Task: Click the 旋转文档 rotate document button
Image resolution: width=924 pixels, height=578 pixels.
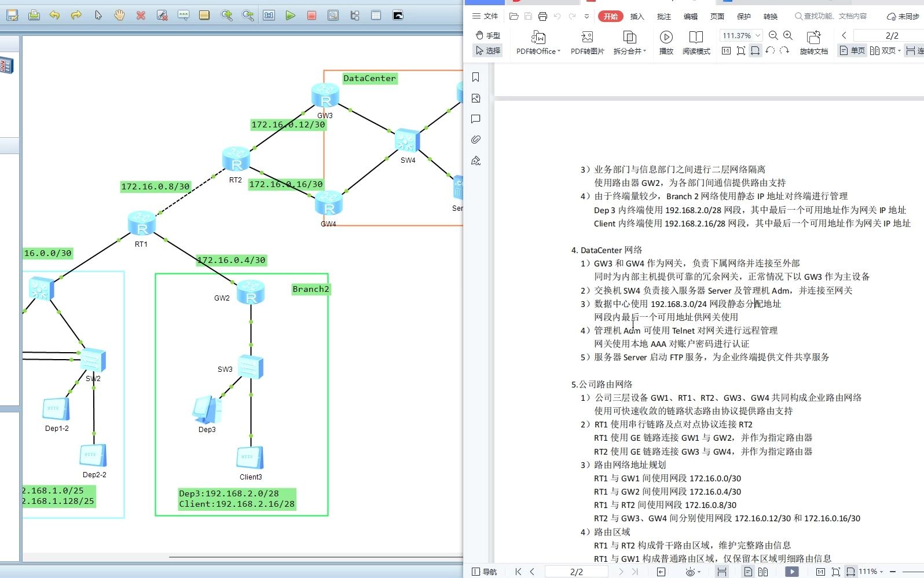Action: [813, 43]
